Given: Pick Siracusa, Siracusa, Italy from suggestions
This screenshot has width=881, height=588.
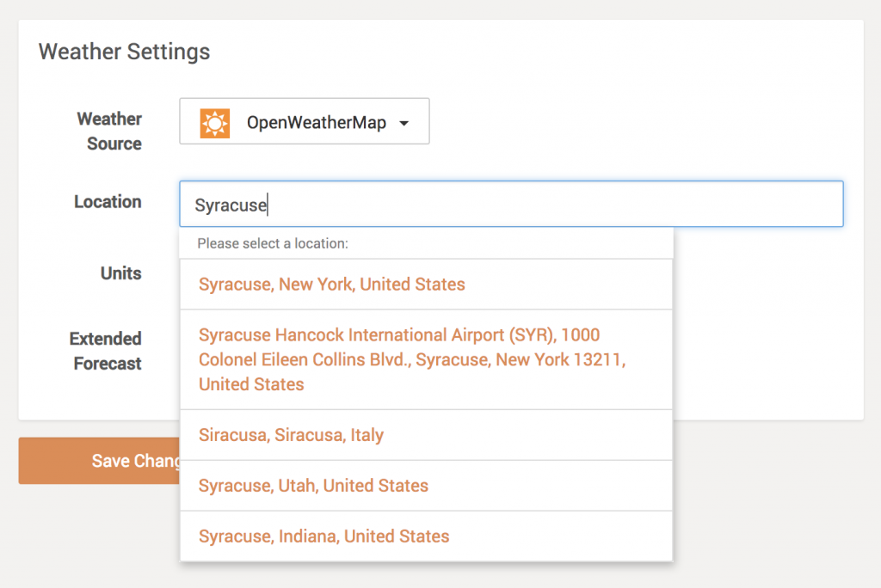Looking at the screenshot, I should point(427,435).
